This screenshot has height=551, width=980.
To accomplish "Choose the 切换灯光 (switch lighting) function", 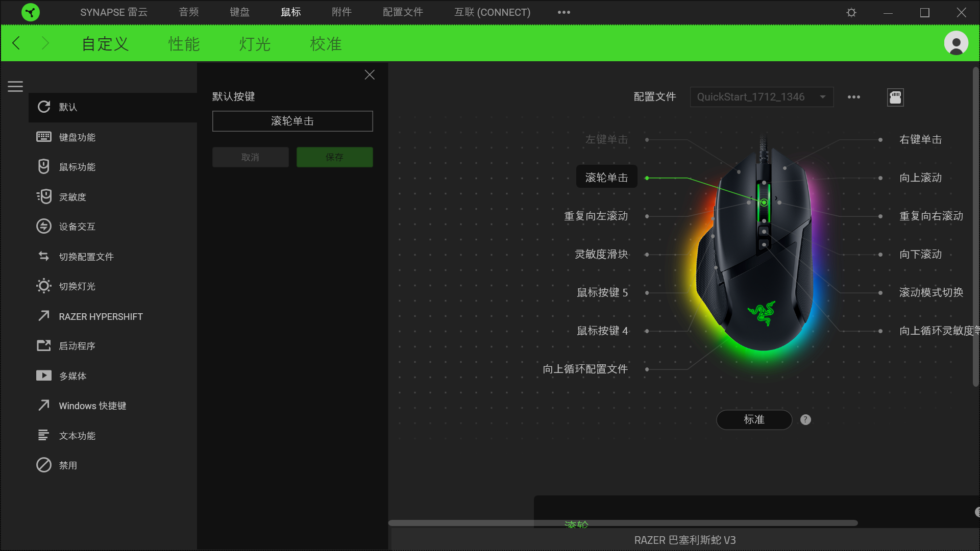I will click(x=44, y=286).
